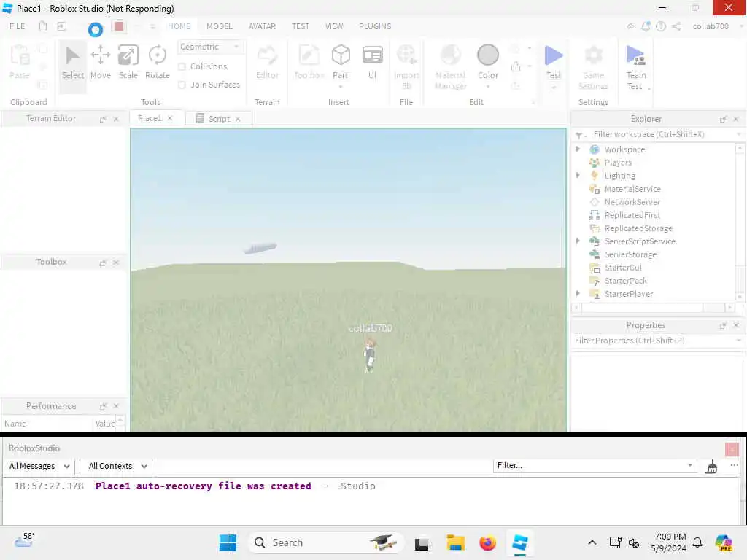Open the FILE menu
Screen dimensions: 747x560
18,27
